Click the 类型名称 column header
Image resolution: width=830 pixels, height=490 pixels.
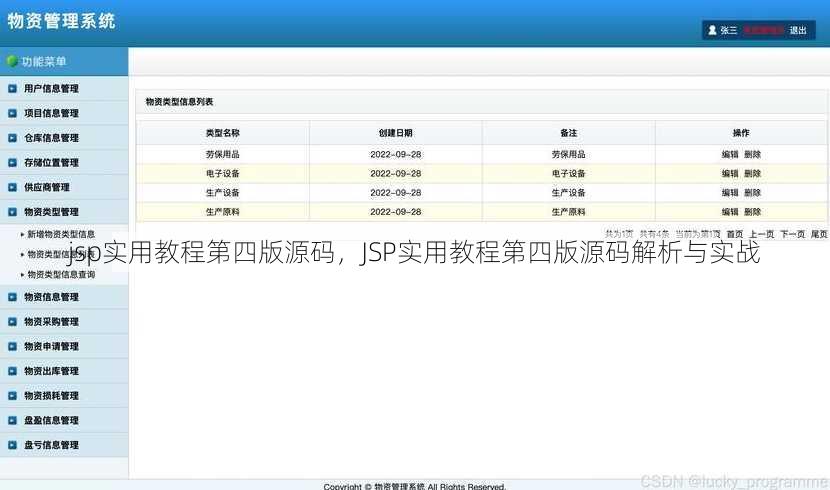click(x=223, y=133)
